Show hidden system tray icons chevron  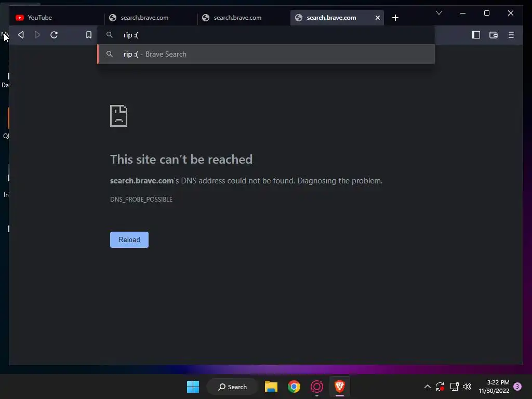[428, 387]
